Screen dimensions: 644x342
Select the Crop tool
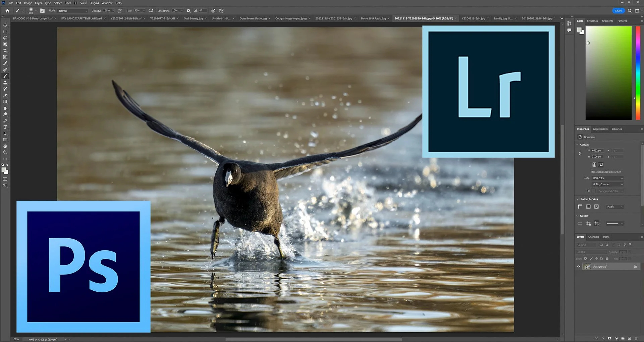coord(5,51)
